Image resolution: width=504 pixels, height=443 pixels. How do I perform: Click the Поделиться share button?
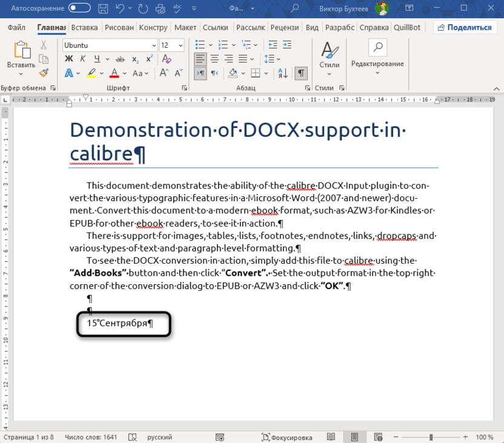(465, 27)
